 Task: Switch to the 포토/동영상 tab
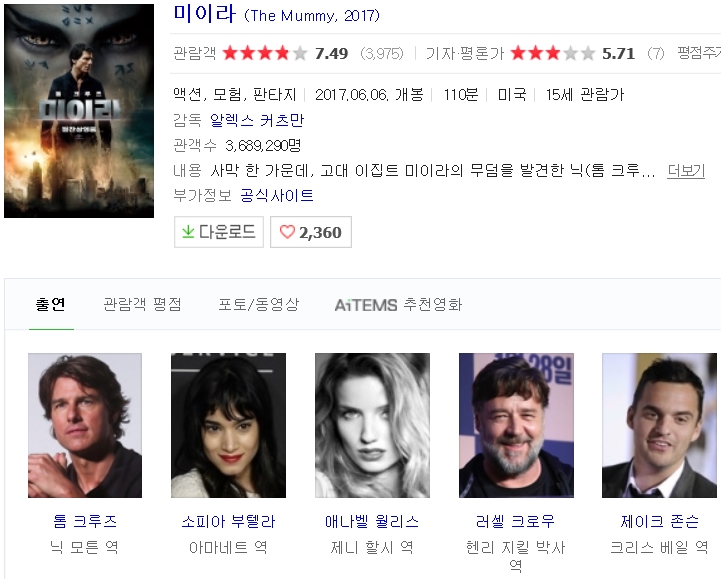pos(258,304)
